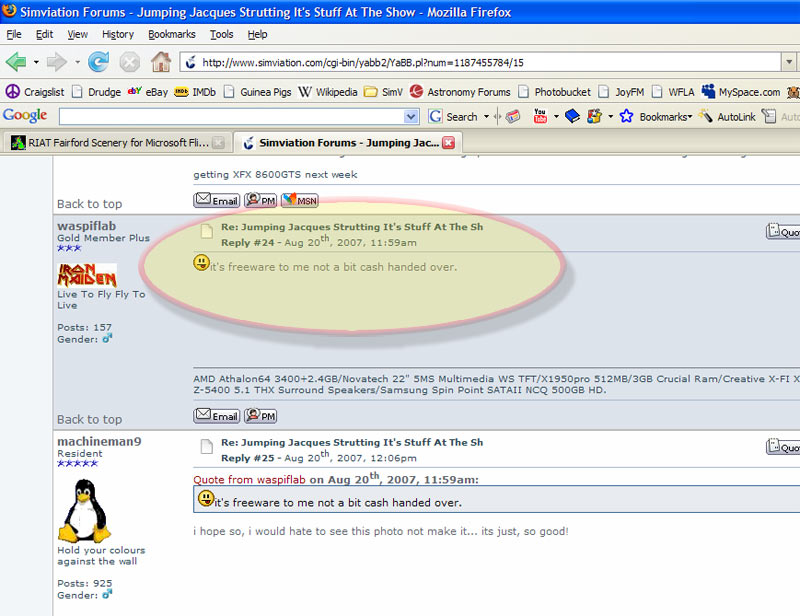Viewport: 800px width, 616px height.
Task: Click the Google toolbar logo
Action: [25, 115]
